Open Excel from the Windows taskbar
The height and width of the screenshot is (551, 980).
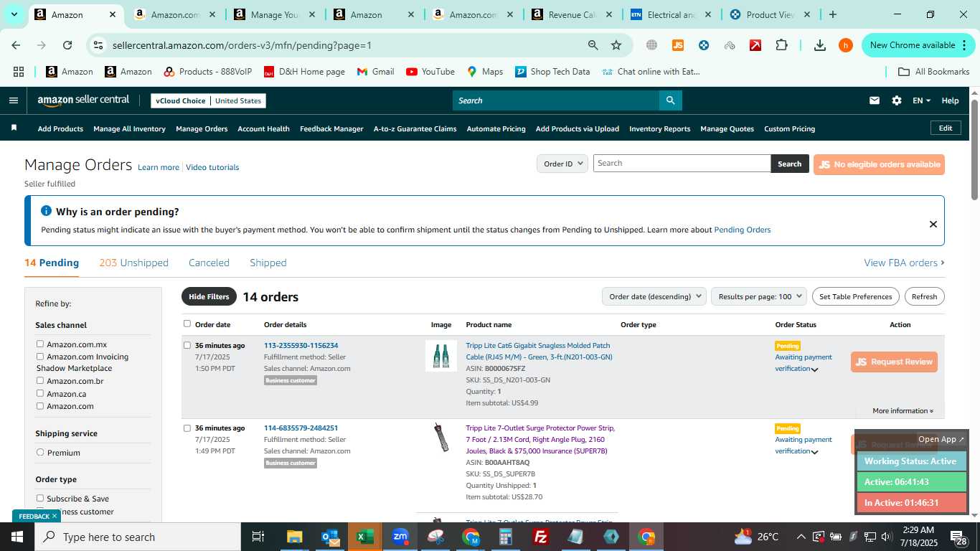(365, 537)
